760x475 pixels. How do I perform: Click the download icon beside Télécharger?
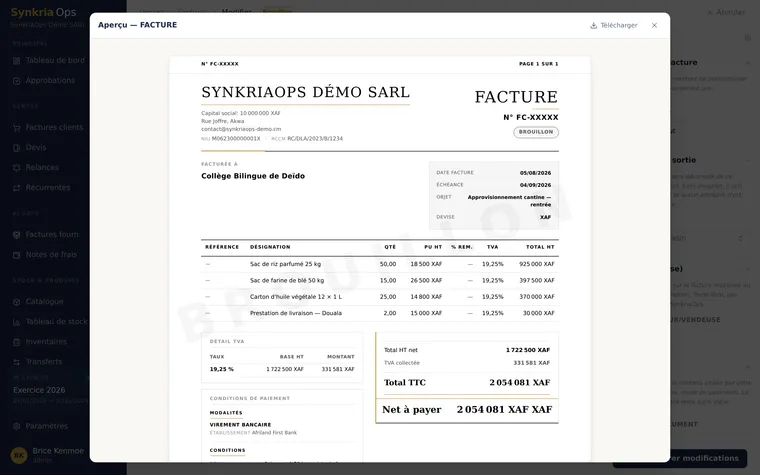[x=593, y=25]
